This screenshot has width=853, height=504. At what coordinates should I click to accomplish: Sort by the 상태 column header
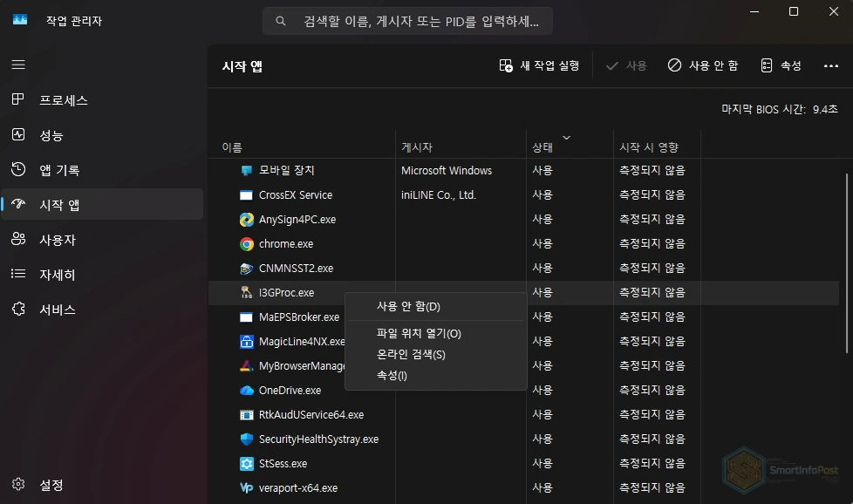pyautogui.click(x=570, y=146)
